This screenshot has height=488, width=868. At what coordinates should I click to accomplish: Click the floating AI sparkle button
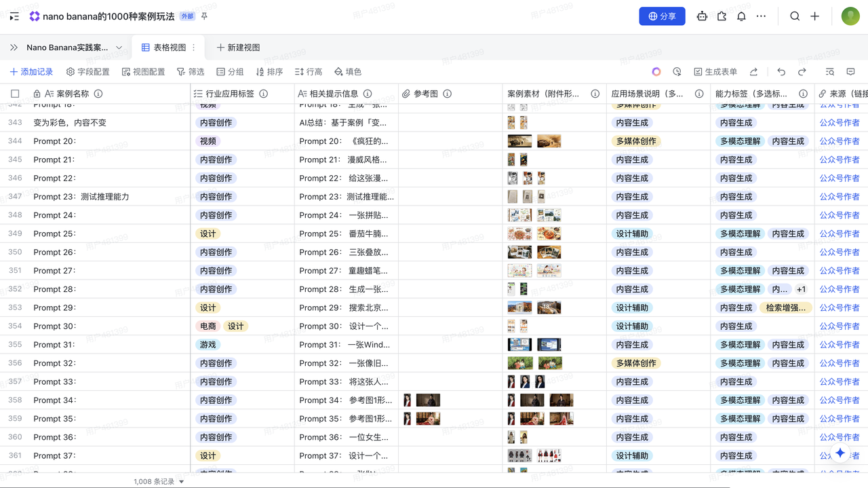click(x=840, y=453)
